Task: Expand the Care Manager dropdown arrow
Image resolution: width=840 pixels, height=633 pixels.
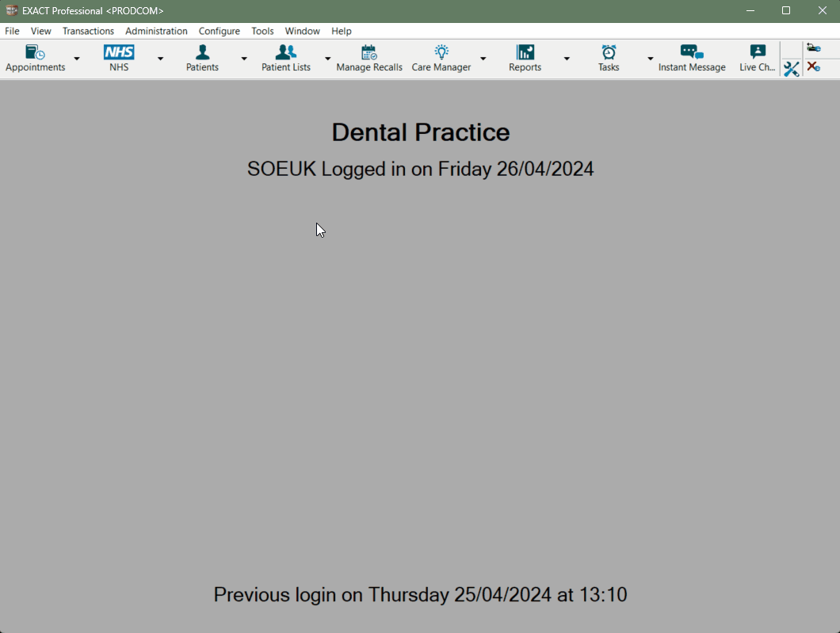Action: point(483,59)
